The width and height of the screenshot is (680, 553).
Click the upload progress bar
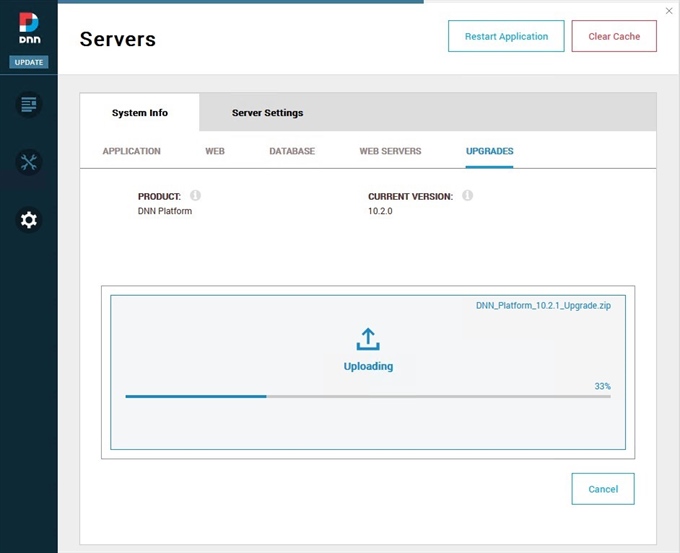point(367,396)
